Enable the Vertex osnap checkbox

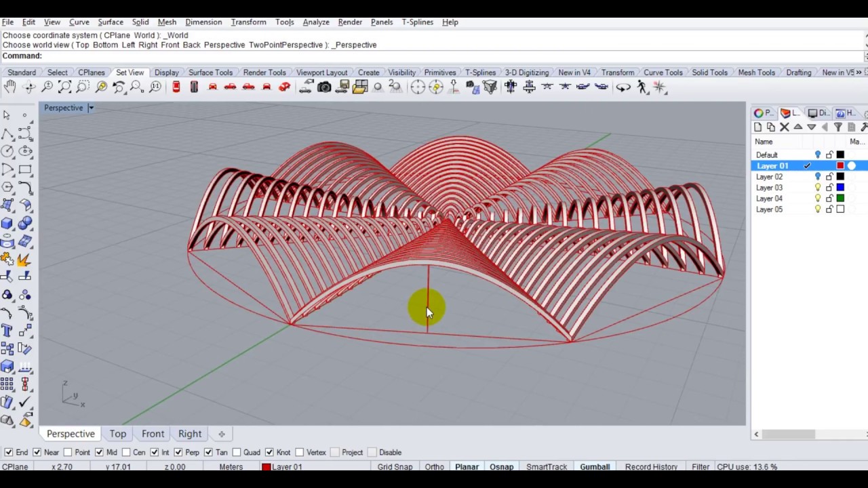299,452
